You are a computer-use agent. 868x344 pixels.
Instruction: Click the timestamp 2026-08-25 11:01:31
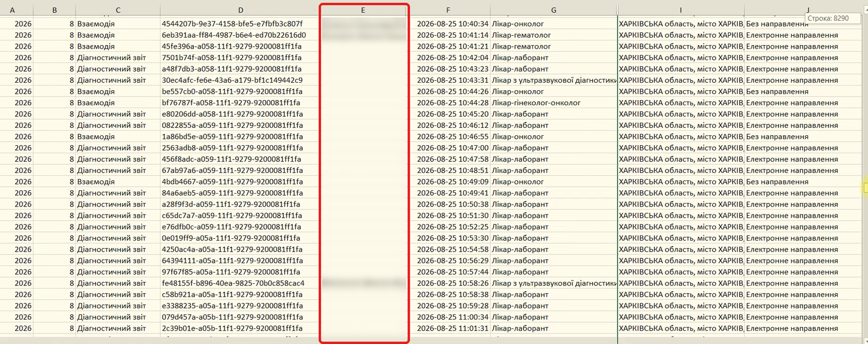tap(453, 328)
